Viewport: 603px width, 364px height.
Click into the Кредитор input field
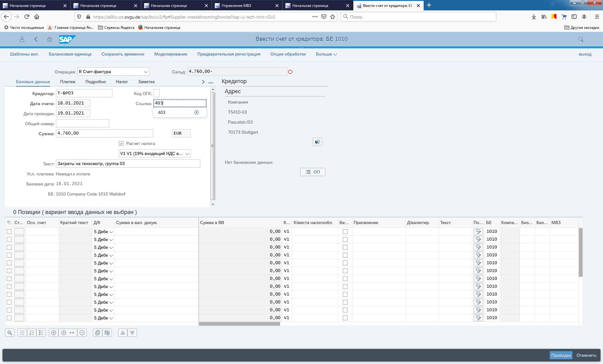pos(84,93)
